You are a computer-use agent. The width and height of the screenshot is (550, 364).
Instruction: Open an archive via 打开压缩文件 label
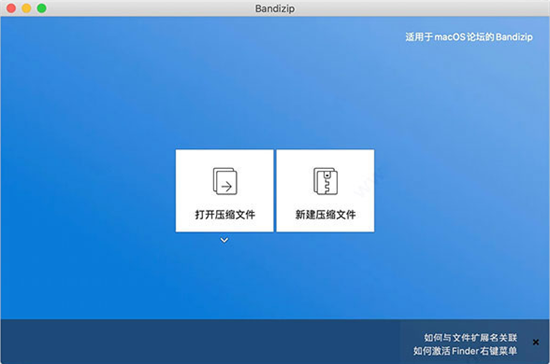coord(225,214)
